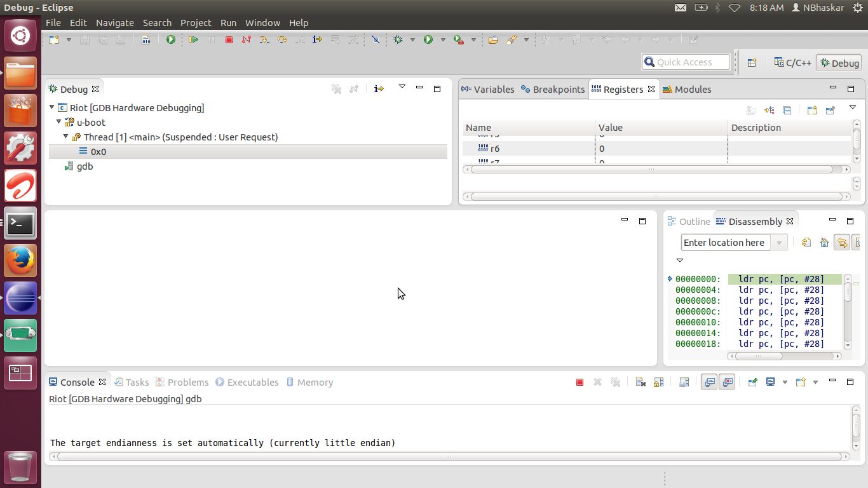Click the Home icon in Disassembly view

coord(824,243)
